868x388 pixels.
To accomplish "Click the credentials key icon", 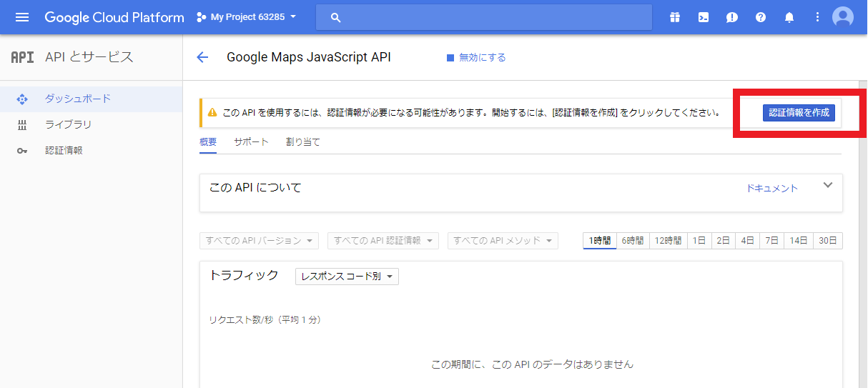I will (x=22, y=151).
